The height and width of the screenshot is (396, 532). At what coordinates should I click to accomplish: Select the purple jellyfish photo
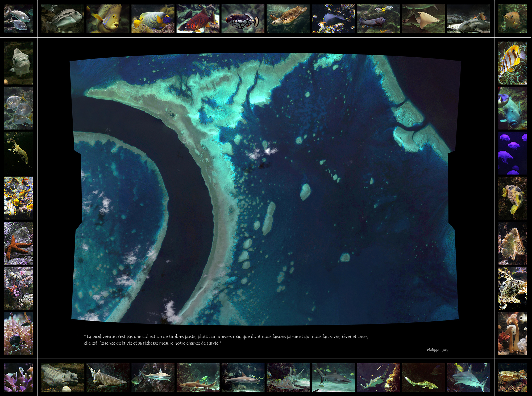tap(512, 153)
